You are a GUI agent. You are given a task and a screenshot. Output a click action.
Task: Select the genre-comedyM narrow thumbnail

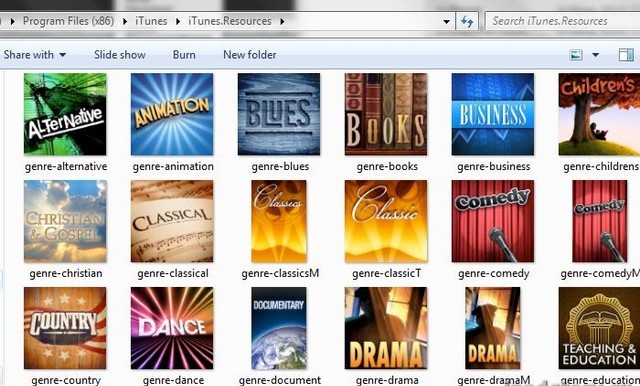coord(599,221)
